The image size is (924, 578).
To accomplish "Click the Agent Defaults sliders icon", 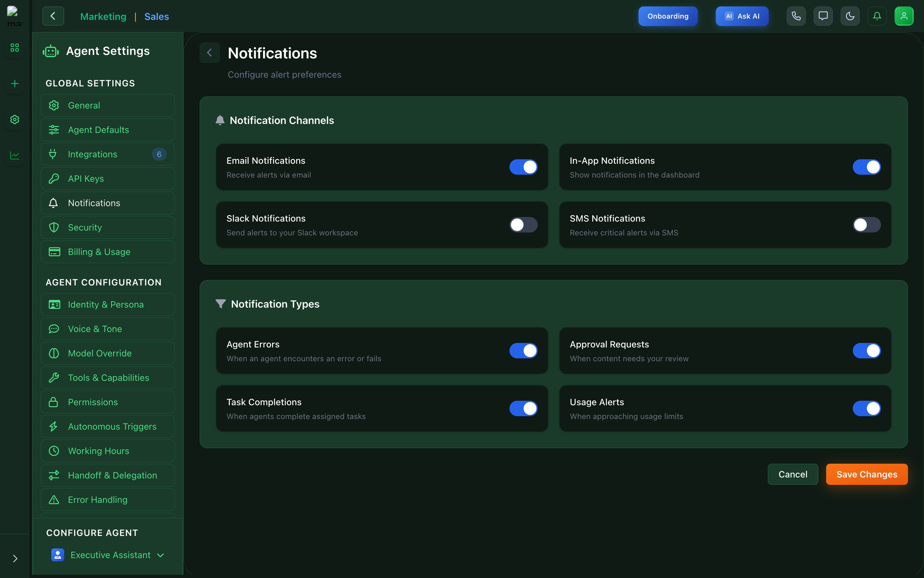I will (54, 130).
